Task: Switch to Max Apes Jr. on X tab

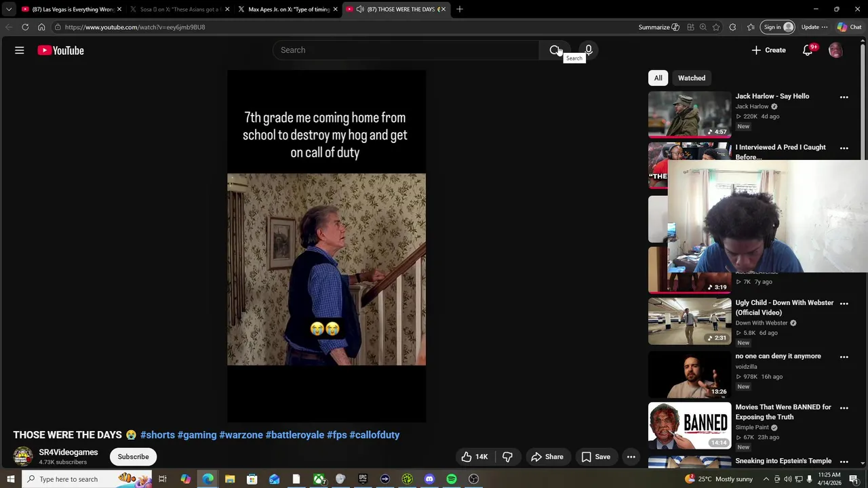Action: (288, 9)
